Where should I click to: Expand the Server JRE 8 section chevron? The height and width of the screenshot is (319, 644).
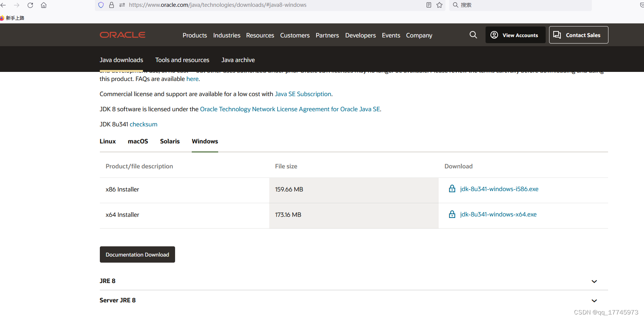pyautogui.click(x=594, y=301)
